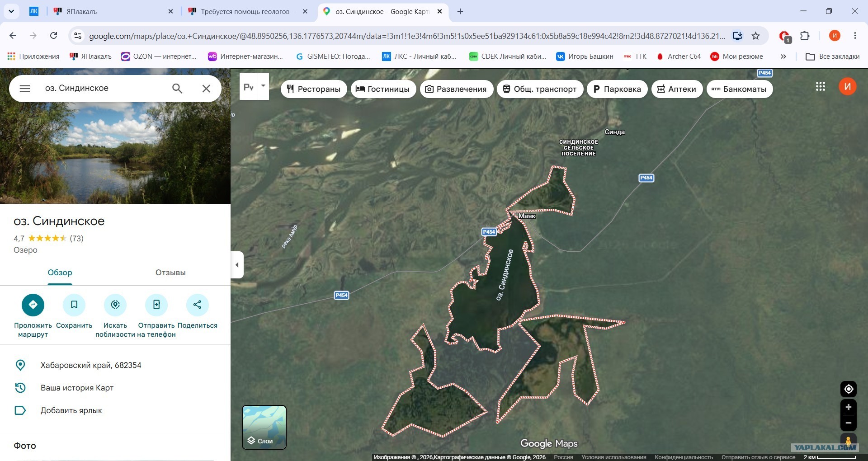Click Отправить на телефон icon
The height and width of the screenshot is (461, 868).
pyautogui.click(x=156, y=305)
